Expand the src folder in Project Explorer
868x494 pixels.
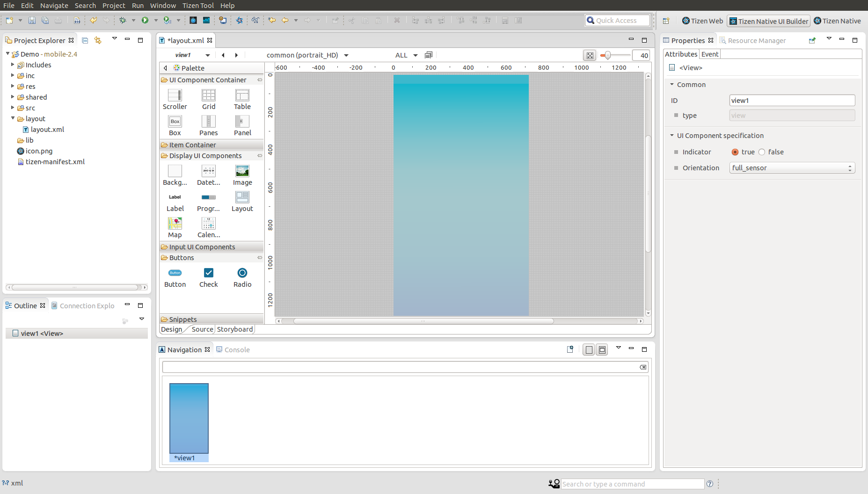pos(13,108)
